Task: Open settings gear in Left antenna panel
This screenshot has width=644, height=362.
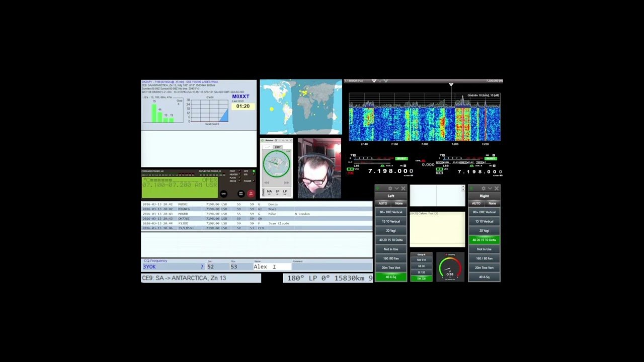Action: point(390,189)
